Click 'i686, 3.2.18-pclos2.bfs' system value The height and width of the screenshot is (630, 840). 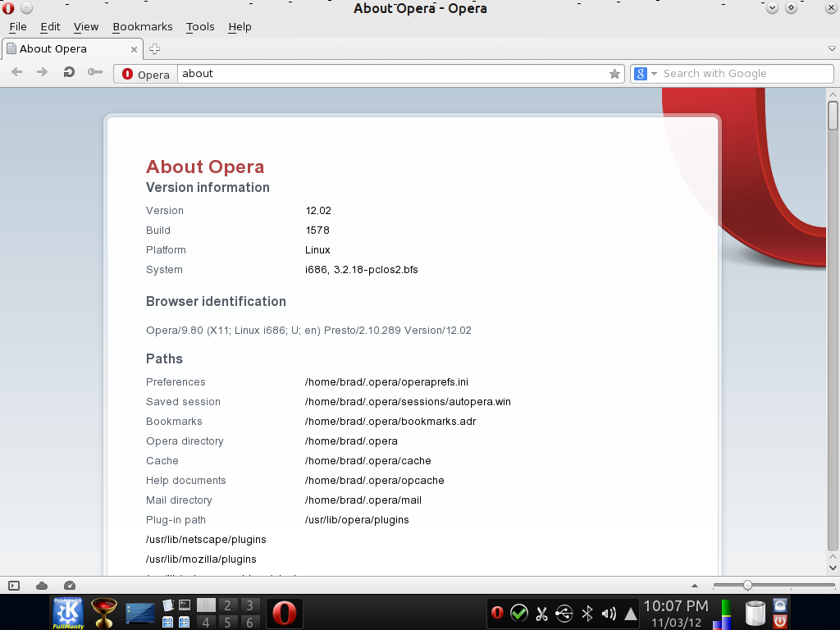362,269
